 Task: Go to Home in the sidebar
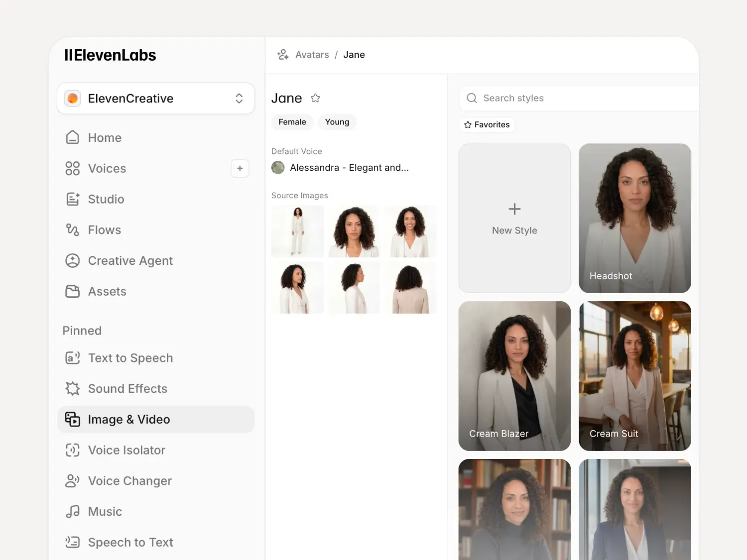[x=156, y=137]
